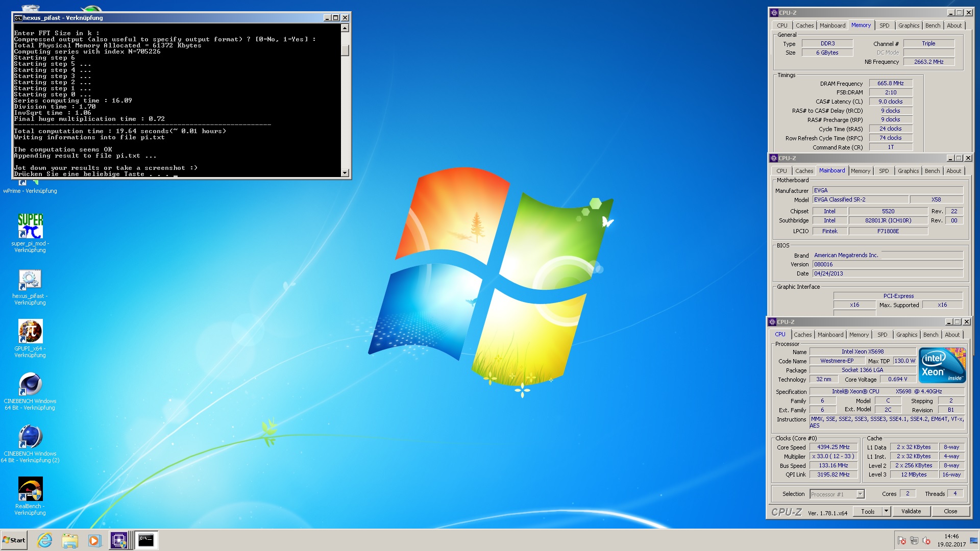Image resolution: width=980 pixels, height=551 pixels.
Task: Click the Intel Xeon X5698 name field
Action: (863, 352)
